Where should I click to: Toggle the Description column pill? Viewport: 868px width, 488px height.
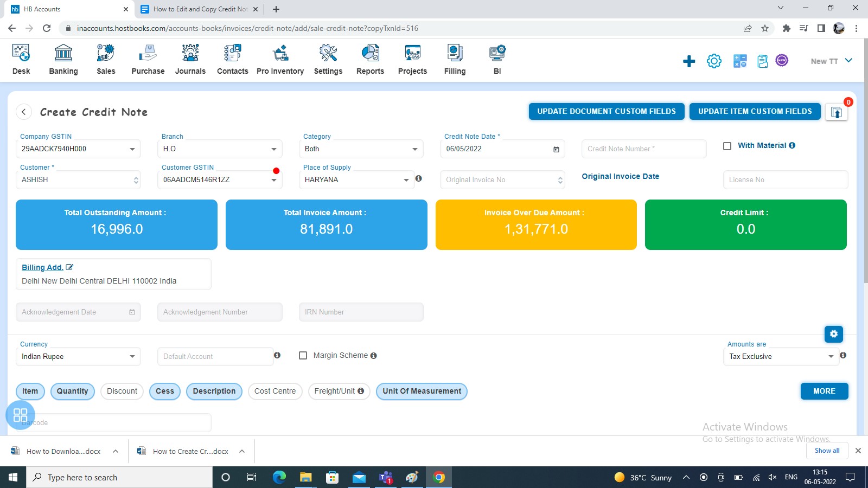[x=214, y=391]
